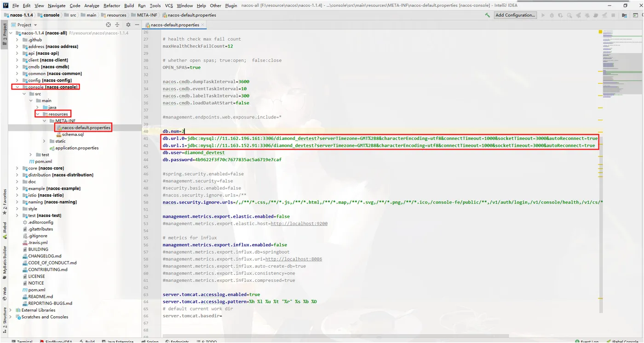Click the Add Configuration... button
Screen dimensions: 644x343
pos(515,15)
